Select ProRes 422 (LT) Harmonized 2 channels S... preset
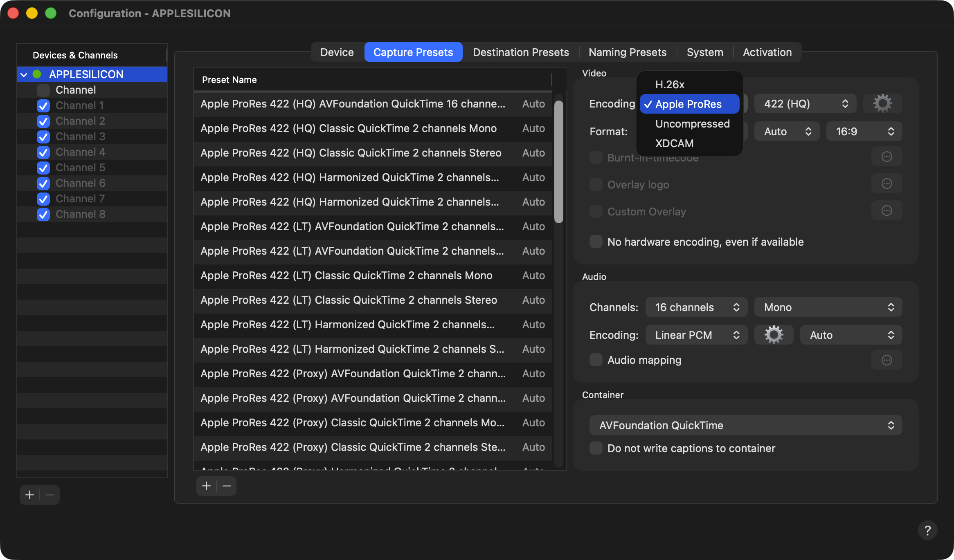The image size is (954, 560). pos(373,349)
